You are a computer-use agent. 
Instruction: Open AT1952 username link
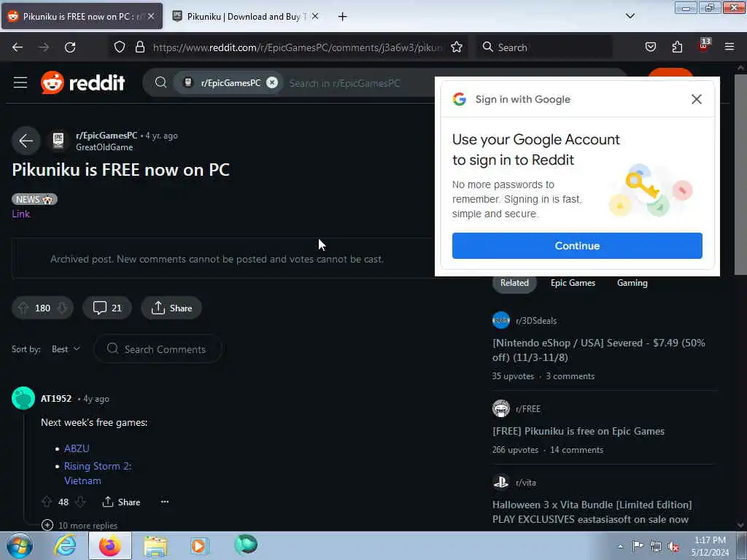pos(55,399)
